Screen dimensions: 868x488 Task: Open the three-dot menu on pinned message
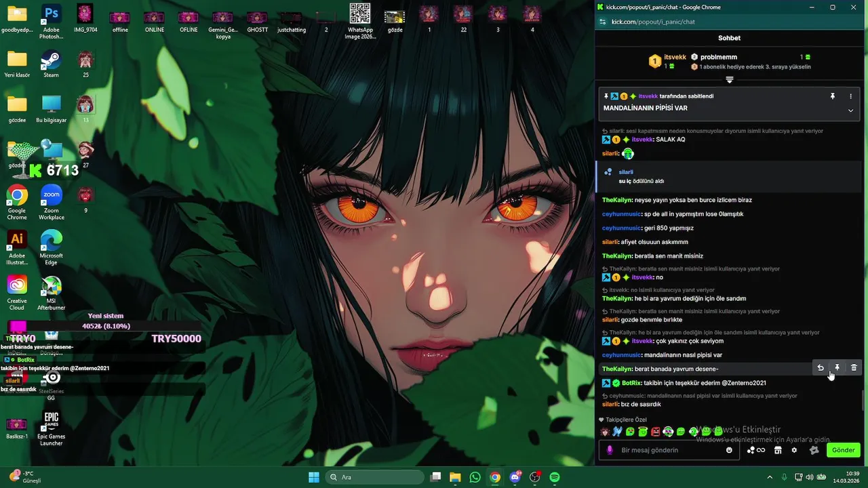851,96
